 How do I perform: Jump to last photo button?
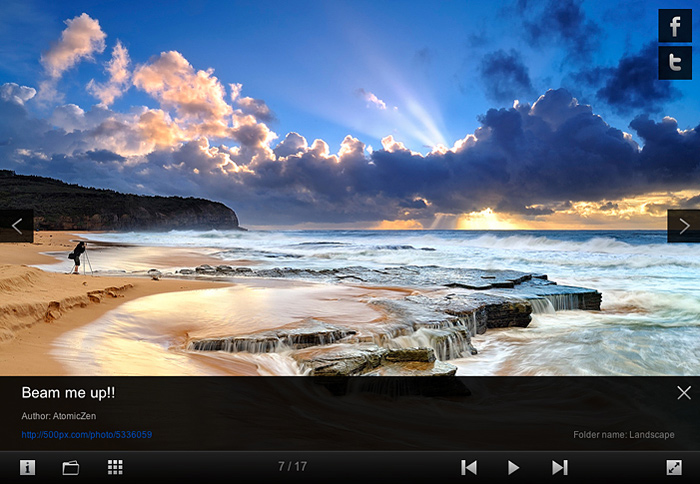tap(560, 467)
